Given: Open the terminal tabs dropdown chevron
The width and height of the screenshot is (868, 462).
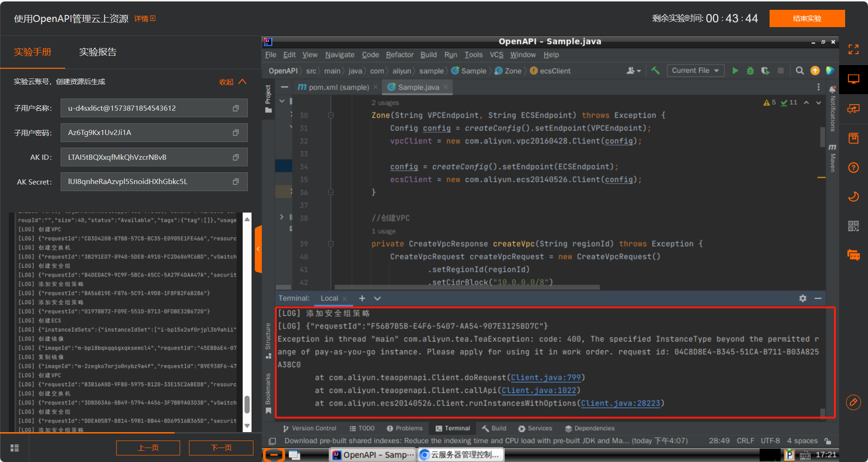Looking at the screenshot, I should click(x=378, y=298).
